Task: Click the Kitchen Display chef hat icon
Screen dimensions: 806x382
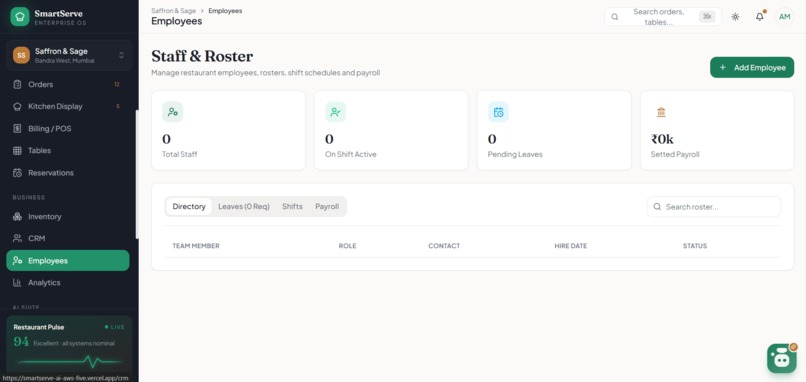Action: tap(17, 106)
